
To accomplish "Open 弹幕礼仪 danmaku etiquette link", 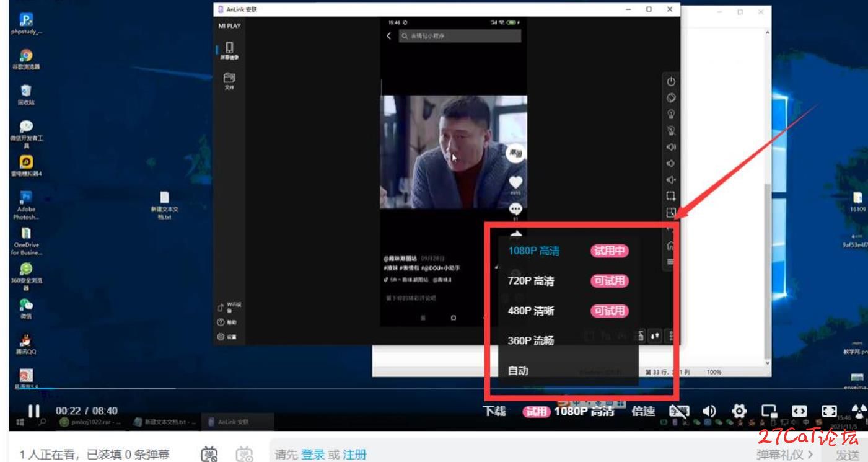I will click(784, 455).
